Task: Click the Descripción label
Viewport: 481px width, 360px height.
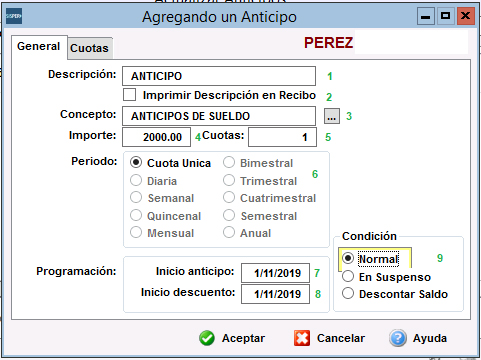Action: pyautogui.click(x=82, y=74)
